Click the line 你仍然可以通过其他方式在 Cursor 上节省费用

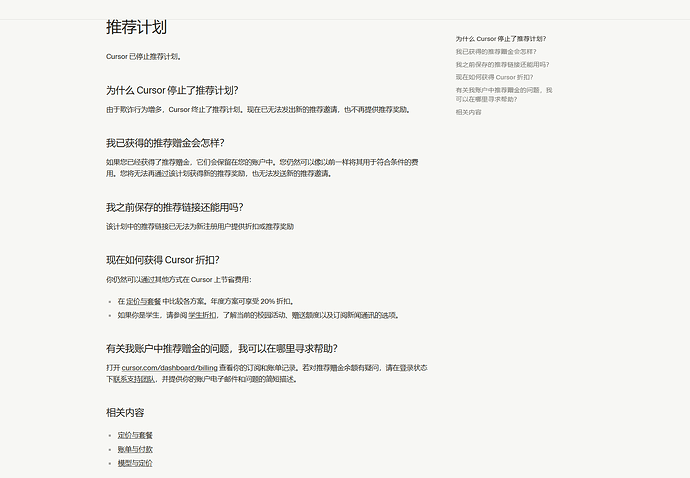coord(179,279)
